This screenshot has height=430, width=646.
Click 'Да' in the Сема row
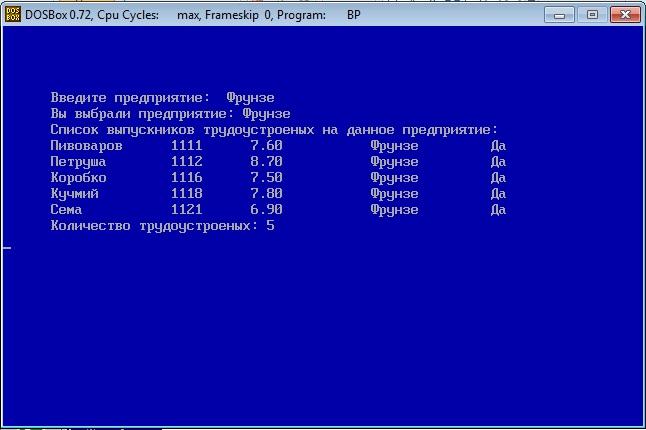(498, 210)
